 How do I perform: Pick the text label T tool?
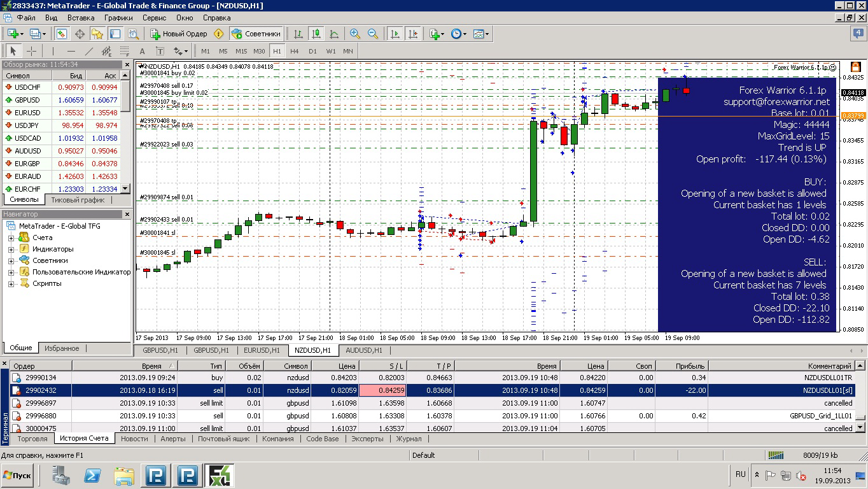(160, 51)
